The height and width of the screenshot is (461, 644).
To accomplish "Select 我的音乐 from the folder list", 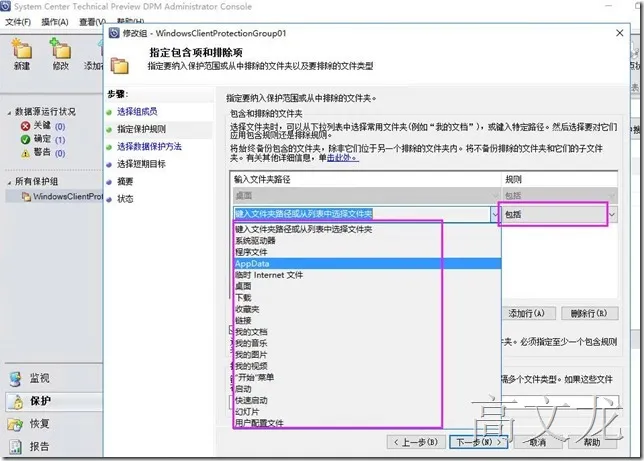I will (x=367, y=343).
